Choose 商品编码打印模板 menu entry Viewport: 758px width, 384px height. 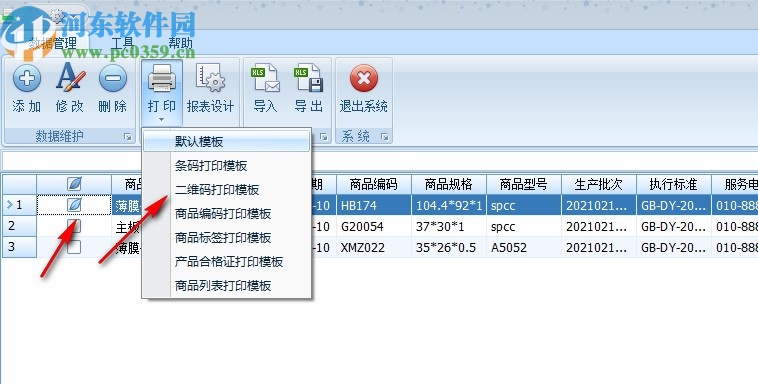tap(227, 213)
